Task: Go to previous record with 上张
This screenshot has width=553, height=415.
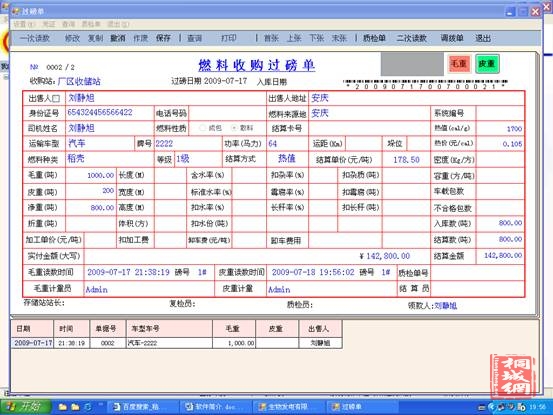Action: click(x=294, y=38)
